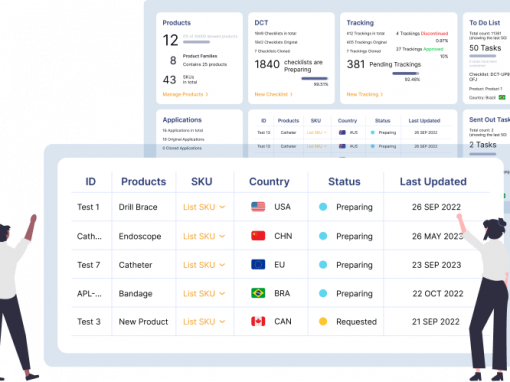
Task: Open List SKU dropdown for New Product
Action: pos(204,322)
